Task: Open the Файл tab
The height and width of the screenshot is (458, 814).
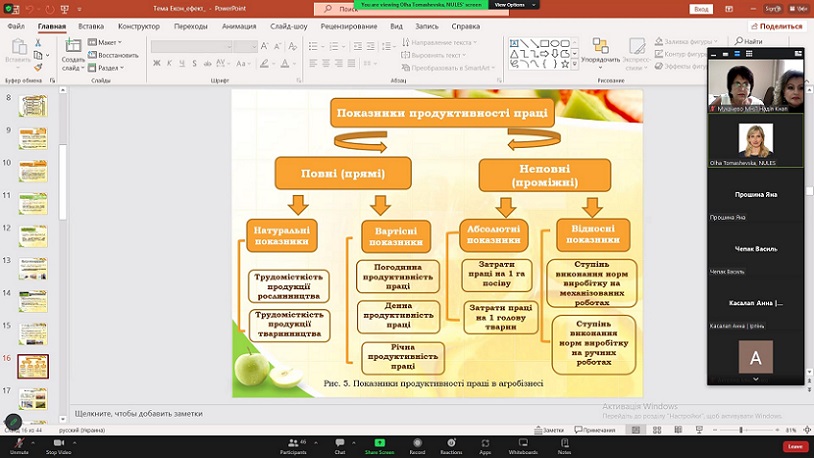Action: pyautogui.click(x=16, y=26)
